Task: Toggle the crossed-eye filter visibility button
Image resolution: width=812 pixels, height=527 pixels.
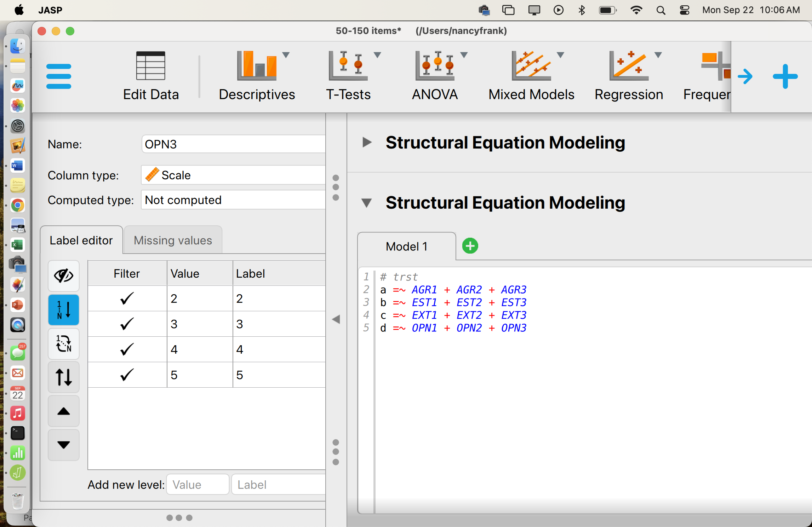Action: (64, 276)
